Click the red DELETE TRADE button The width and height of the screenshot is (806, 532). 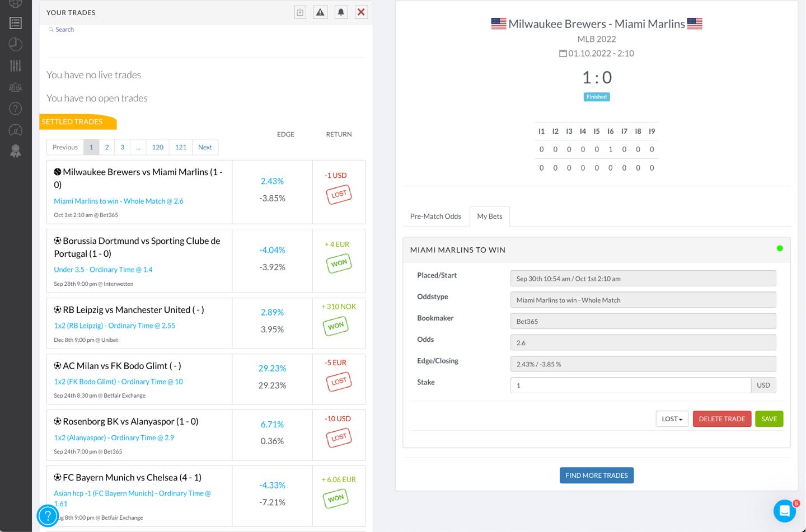click(721, 419)
